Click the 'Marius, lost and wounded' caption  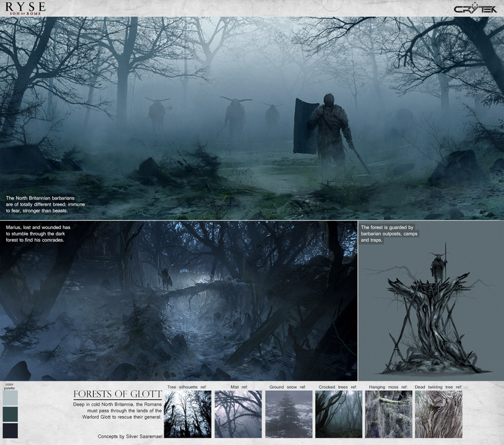(38, 234)
